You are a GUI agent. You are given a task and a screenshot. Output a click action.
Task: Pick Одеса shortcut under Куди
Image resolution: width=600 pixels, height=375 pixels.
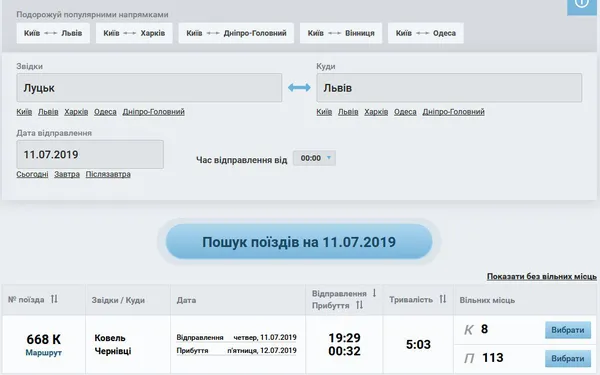[405, 112]
